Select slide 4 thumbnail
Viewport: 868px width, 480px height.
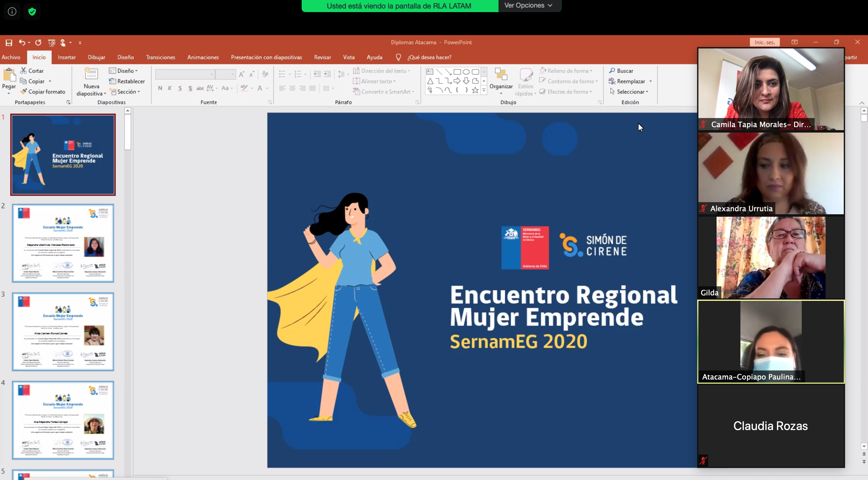point(63,420)
